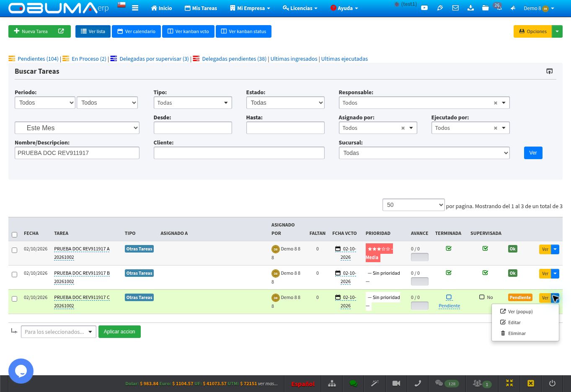The width and height of the screenshot is (571, 392).
Task: Check the Supervisada 'No' box on task C
Action: 482,297
